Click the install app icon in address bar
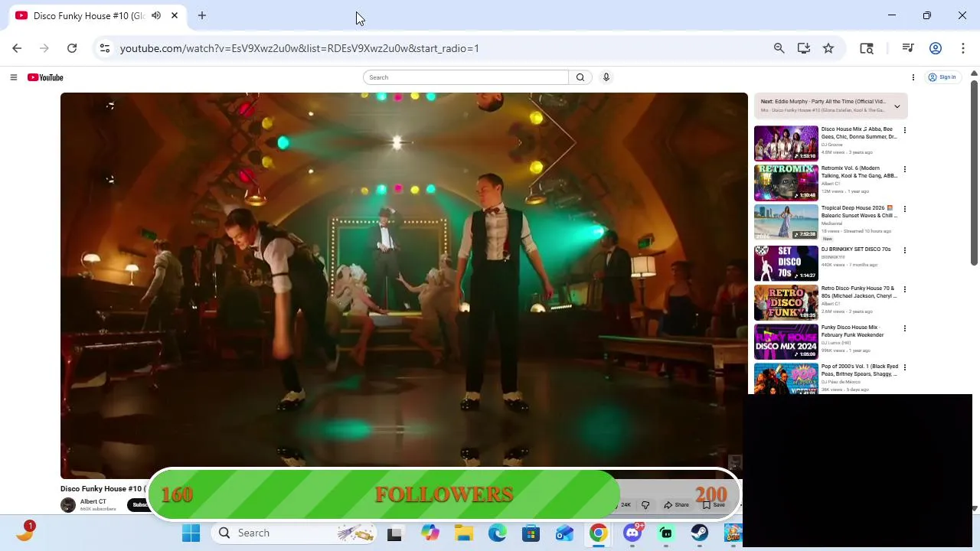This screenshot has width=980, height=551. (x=803, y=48)
